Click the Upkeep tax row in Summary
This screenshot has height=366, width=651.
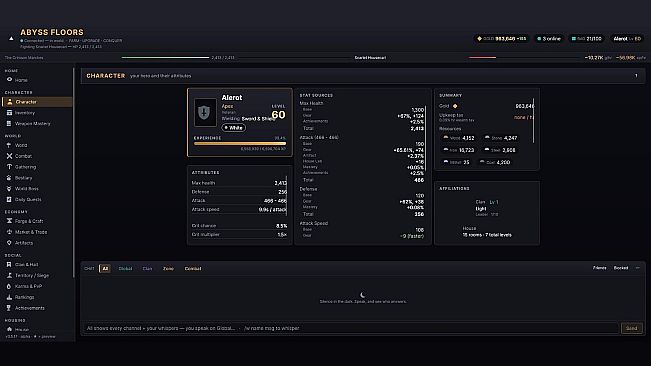[486, 117]
